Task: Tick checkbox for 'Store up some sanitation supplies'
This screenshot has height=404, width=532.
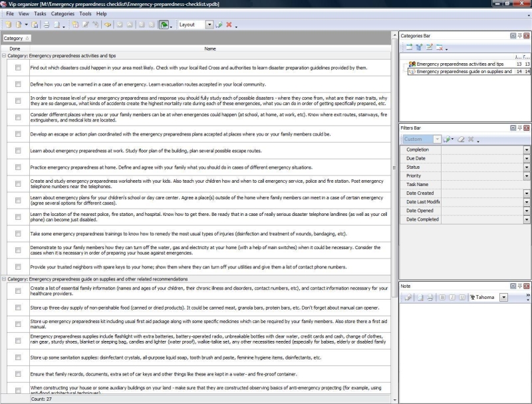Action: pyautogui.click(x=18, y=357)
